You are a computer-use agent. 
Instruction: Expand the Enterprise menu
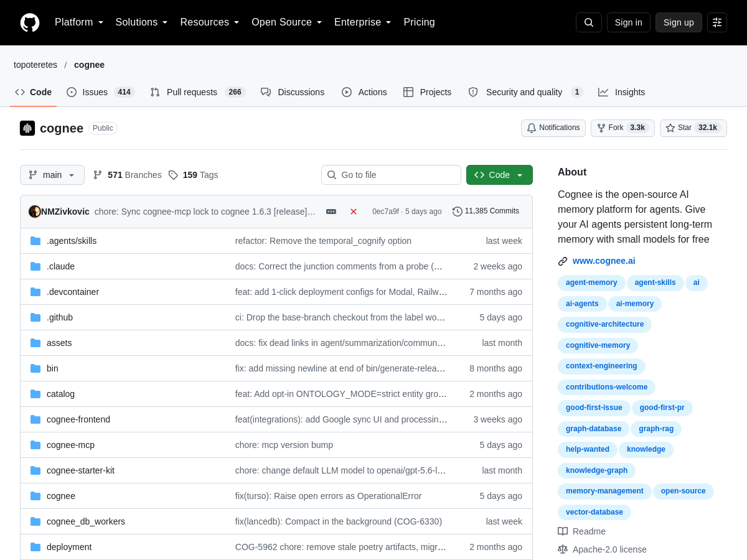coord(363,22)
